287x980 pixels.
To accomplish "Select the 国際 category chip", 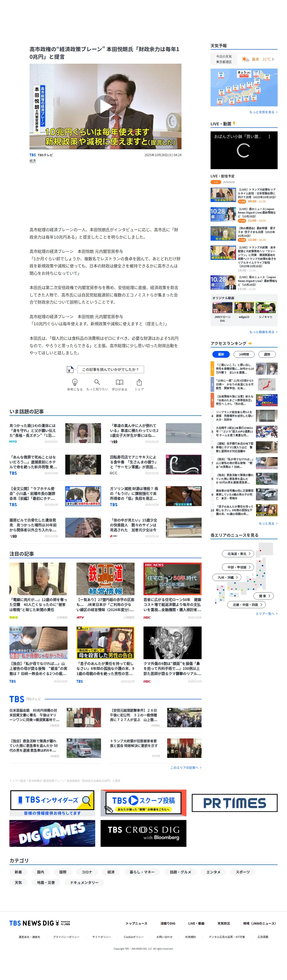I will tap(63, 872).
